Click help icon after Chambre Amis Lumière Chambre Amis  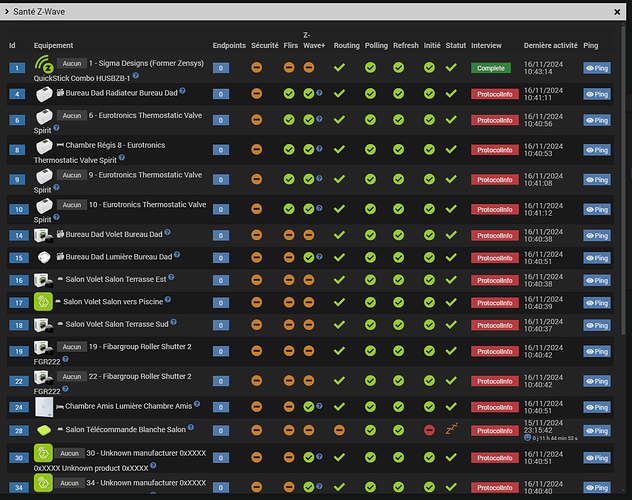point(197,404)
